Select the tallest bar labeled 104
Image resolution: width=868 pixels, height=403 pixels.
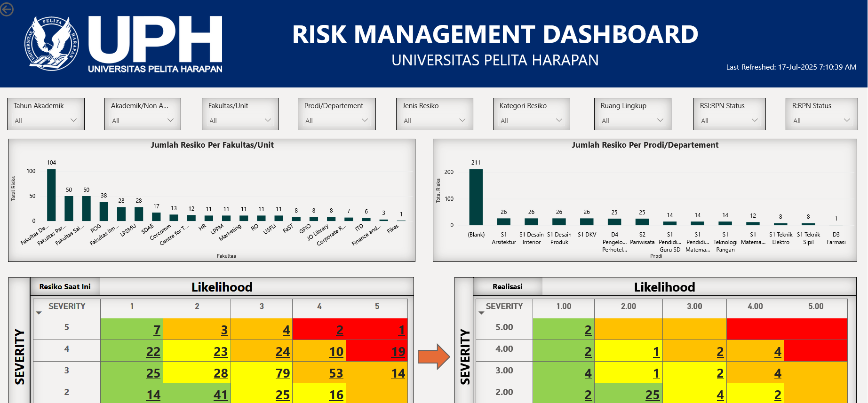coord(51,195)
